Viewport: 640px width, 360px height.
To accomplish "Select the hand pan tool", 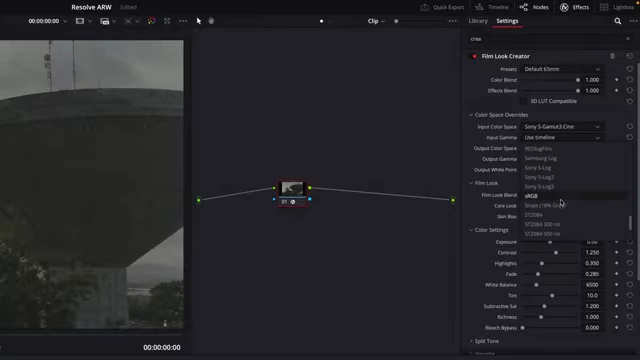I will click(x=211, y=21).
